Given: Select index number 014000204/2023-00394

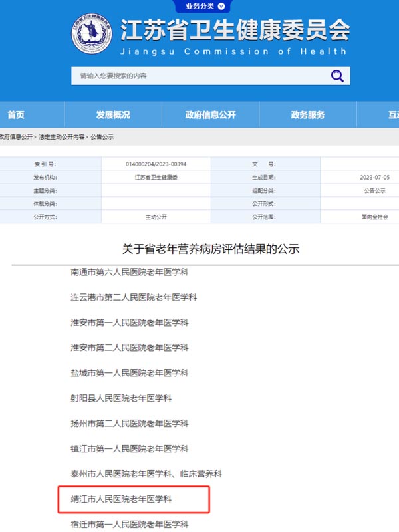Looking at the screenshot, I should click(156, 164).
